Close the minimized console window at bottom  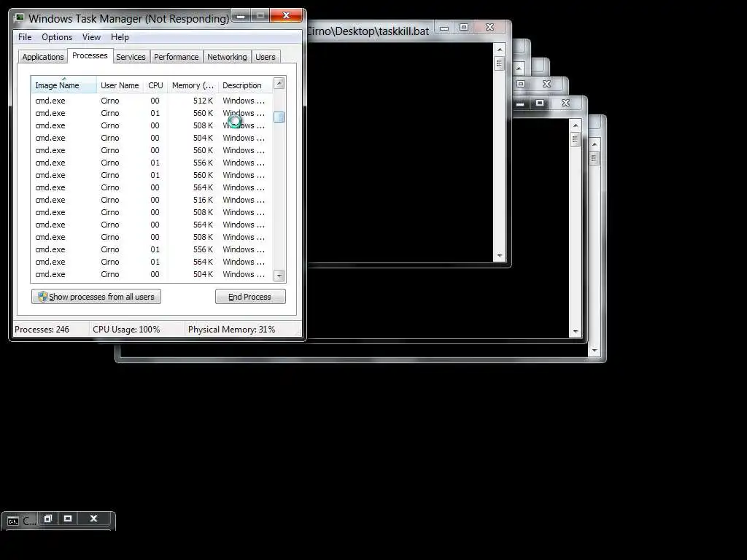coord(93,518)
